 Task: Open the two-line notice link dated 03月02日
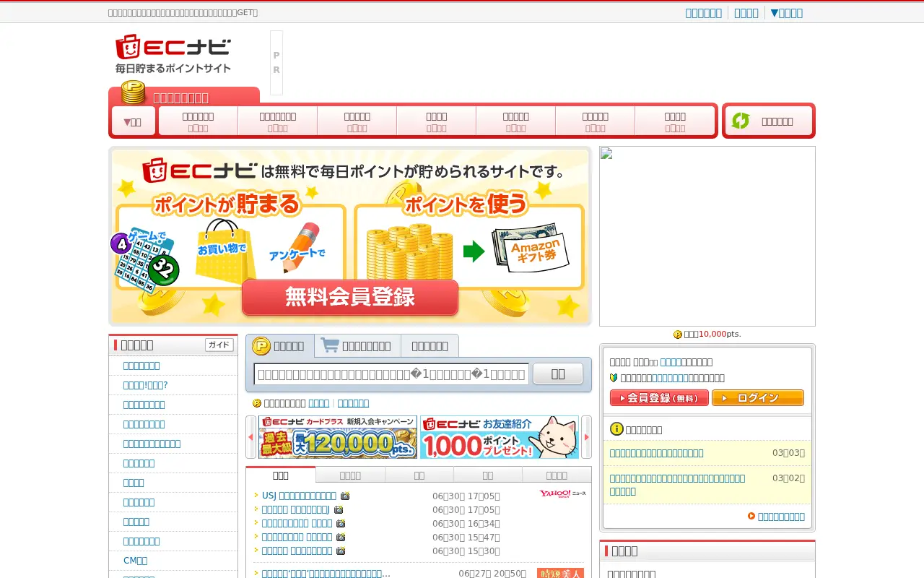point(677,485)
